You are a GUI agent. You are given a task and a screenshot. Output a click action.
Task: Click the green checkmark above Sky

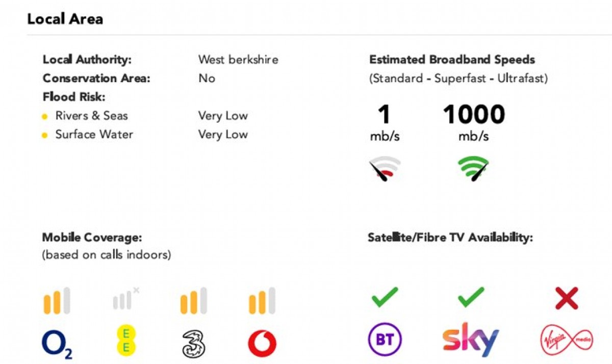(x=471, y=297)
